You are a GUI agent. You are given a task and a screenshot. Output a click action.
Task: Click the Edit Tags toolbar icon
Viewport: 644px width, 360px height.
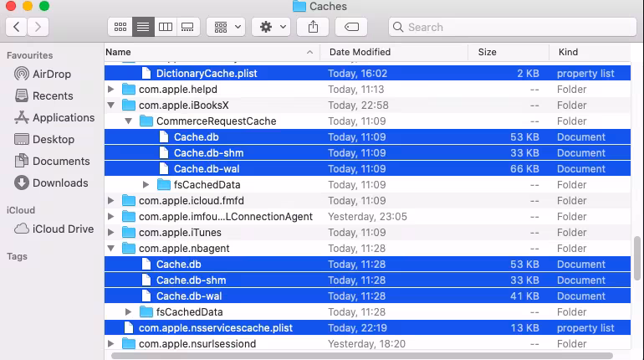point(351,27)
